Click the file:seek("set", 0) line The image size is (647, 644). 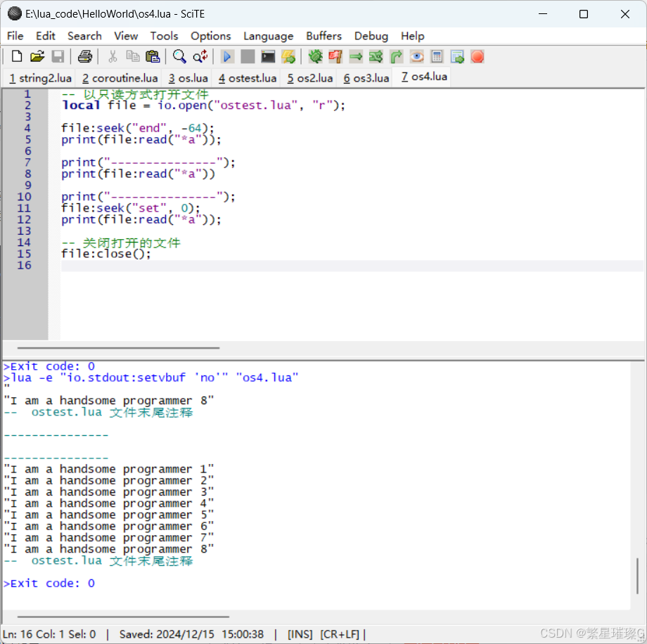point(130,208)
